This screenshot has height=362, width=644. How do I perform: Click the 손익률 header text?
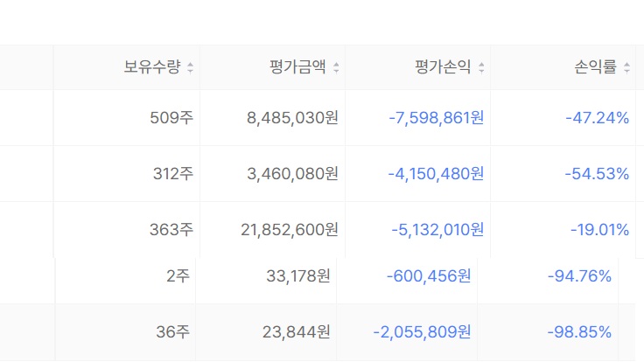[596, 67]
